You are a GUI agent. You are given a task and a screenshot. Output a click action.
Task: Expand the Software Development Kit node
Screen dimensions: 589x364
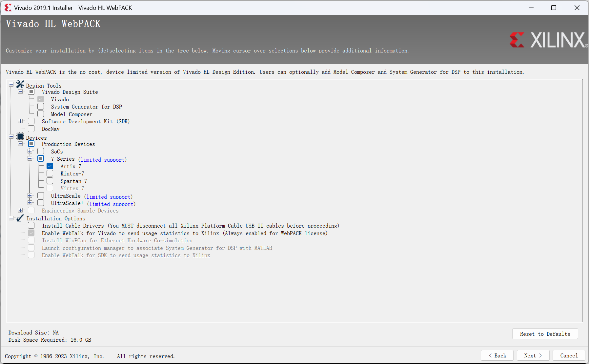20,121
